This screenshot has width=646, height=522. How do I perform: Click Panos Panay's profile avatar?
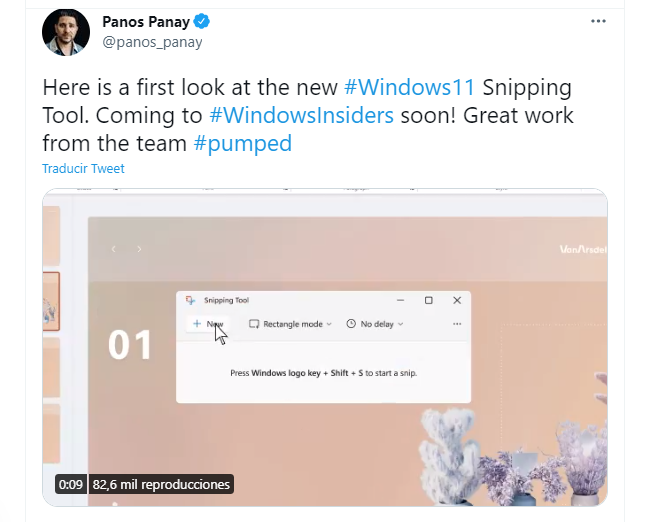point(66,32)
